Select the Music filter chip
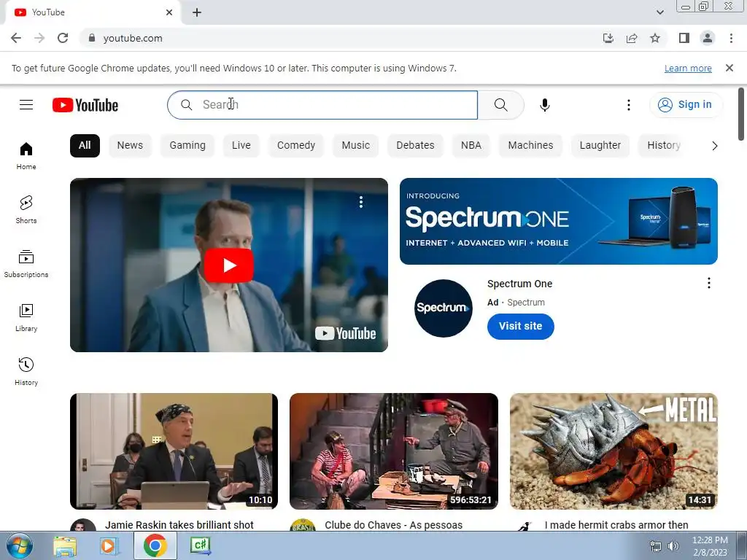The width and height of the screenshot is (747, 560). [356, 146]
